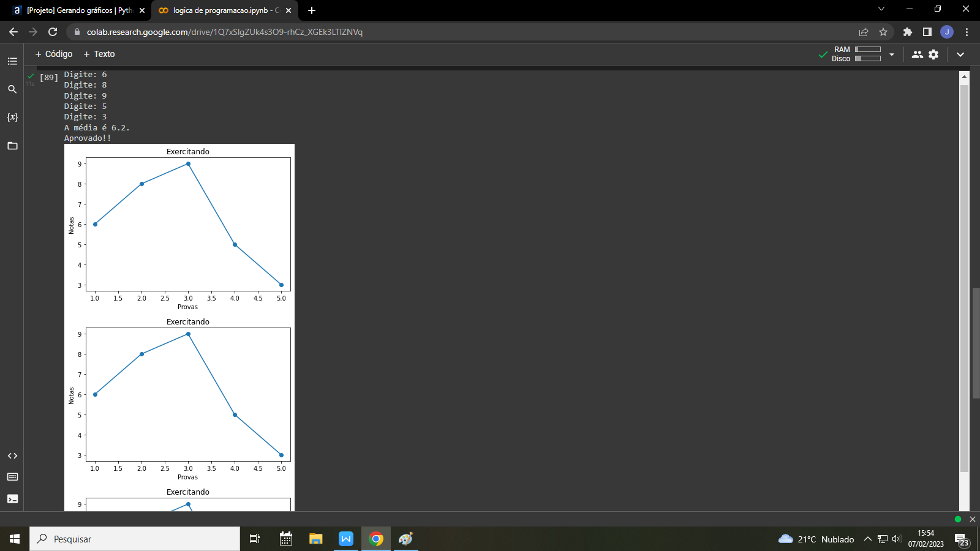Open Colab settings gear
The height and width of the screenshot is (551, 980).
pos(933,54)
